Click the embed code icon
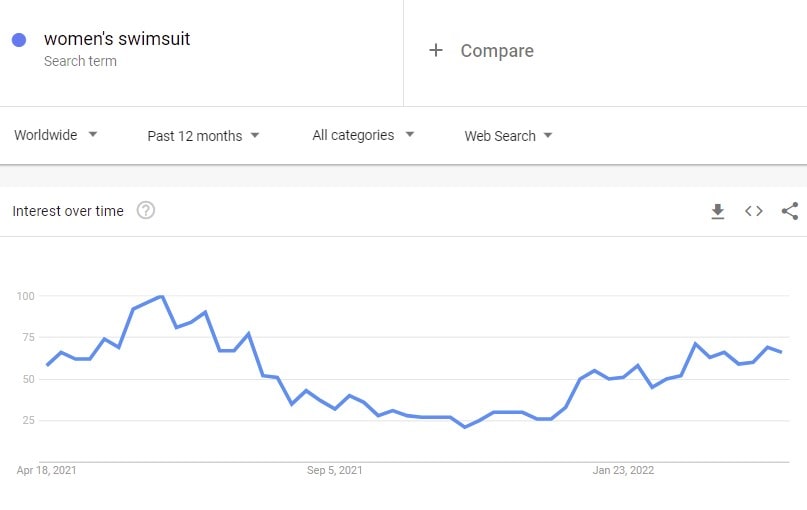The height and width of the screenshot is (510, 807). [754, 211]
